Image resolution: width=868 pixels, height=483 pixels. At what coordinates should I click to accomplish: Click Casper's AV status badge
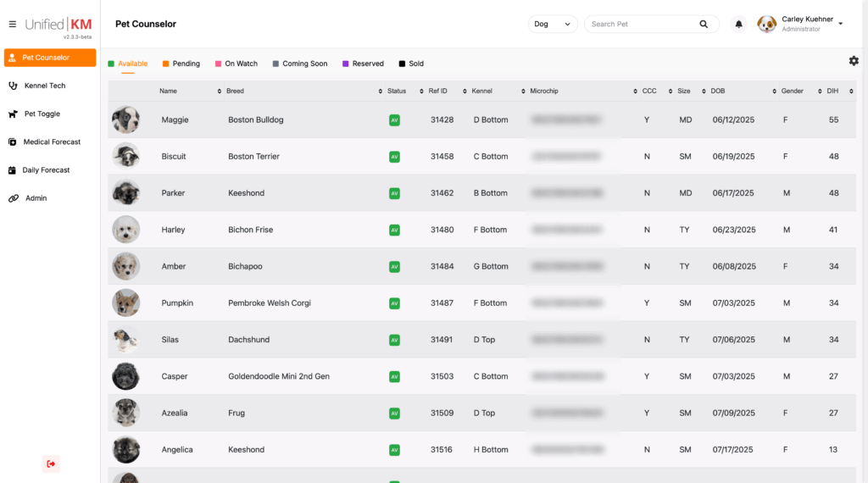pyautogui.click(x=394, y=376)
